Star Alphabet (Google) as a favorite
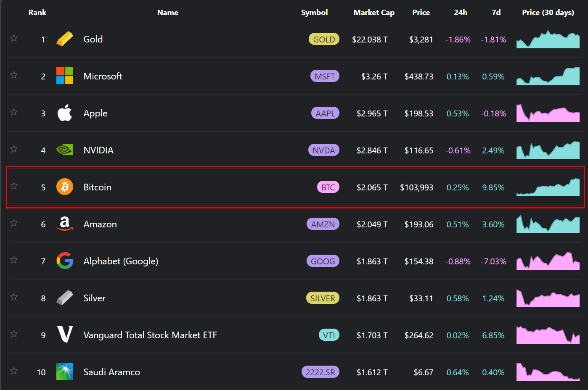This screenshot has height=390, width=588. [x=14, y=260]
